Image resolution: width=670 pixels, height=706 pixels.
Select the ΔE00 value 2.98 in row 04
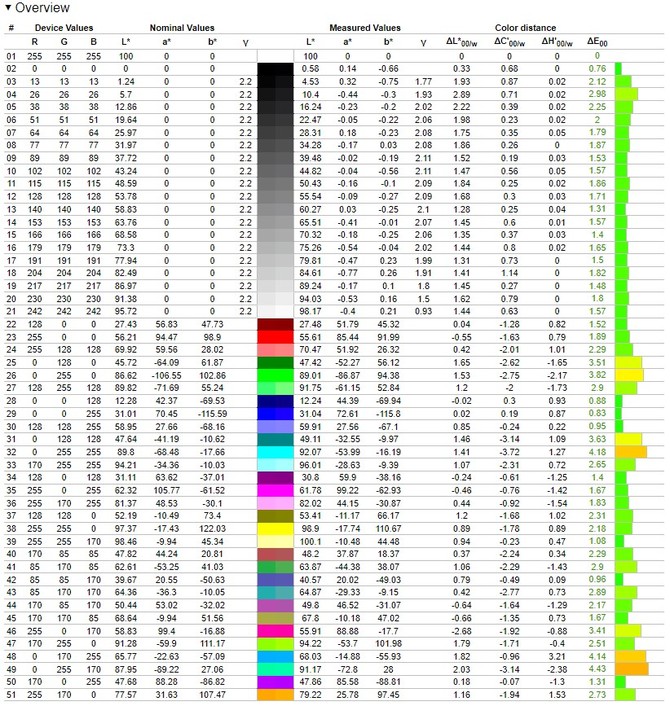click(x=597, y=94)
